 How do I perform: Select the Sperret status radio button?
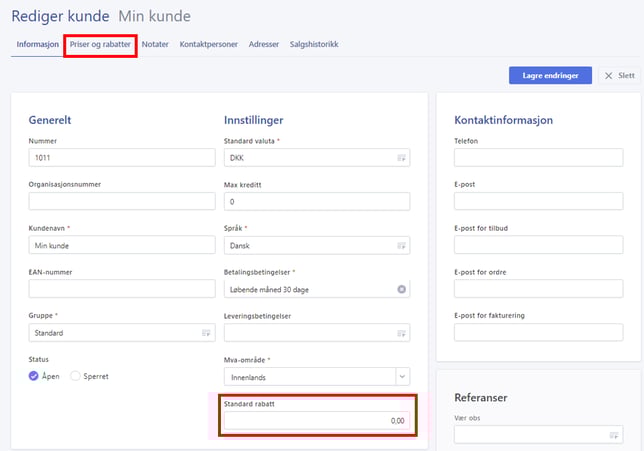tap(75, 376)
